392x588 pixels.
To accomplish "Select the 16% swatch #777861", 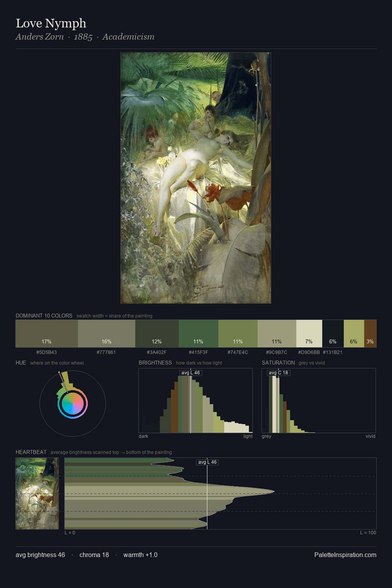I will click(107, 334).
